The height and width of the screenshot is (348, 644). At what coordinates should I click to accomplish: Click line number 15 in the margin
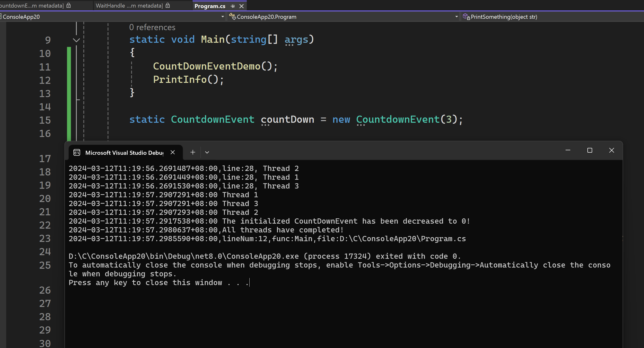pos(45,120)
